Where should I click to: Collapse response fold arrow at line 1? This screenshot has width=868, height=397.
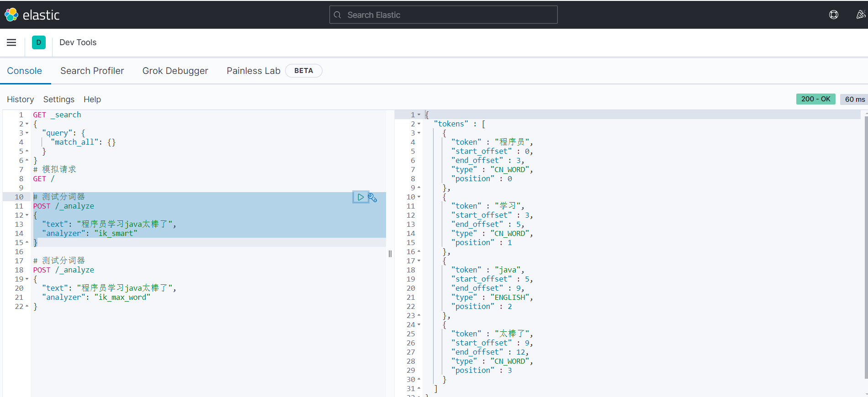pyautogui.click(x=419, y=115)
